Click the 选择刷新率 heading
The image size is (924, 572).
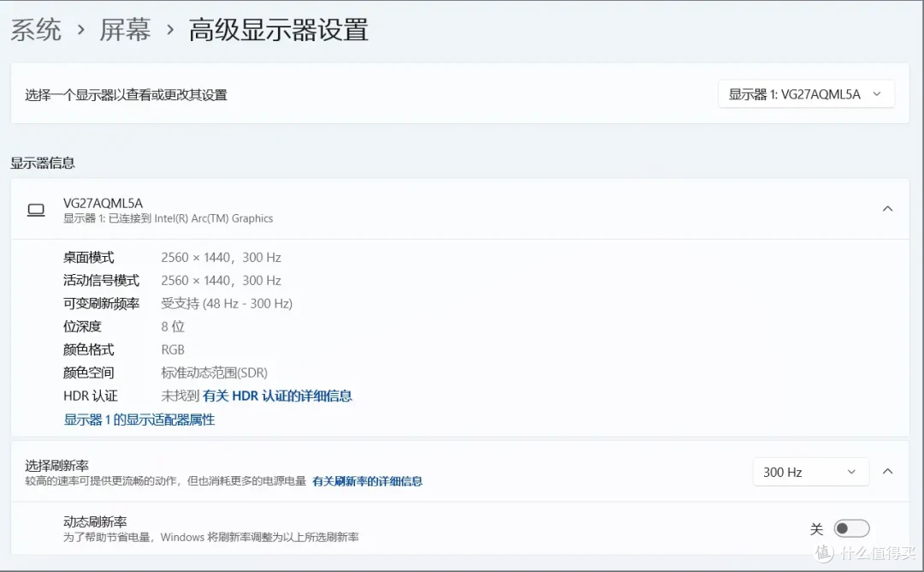[56, 465]
